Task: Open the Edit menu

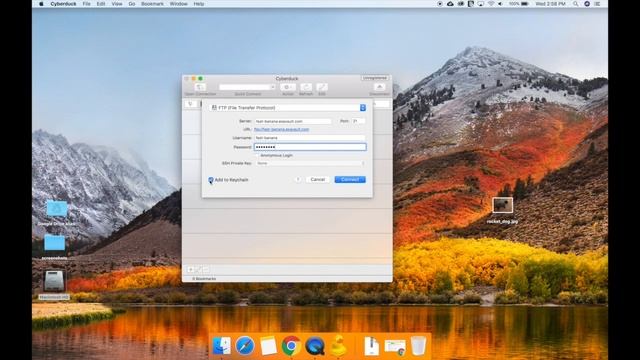Action: tap(101, 4)
